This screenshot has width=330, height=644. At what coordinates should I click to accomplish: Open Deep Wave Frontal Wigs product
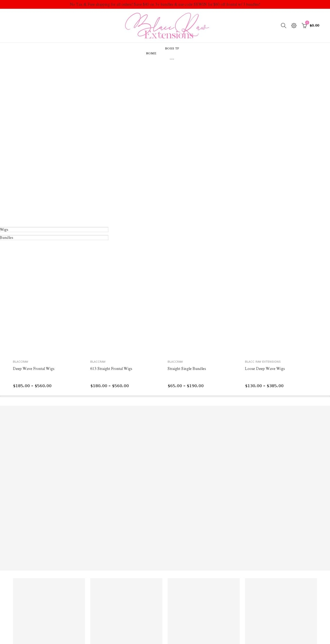tap(34, 369)
